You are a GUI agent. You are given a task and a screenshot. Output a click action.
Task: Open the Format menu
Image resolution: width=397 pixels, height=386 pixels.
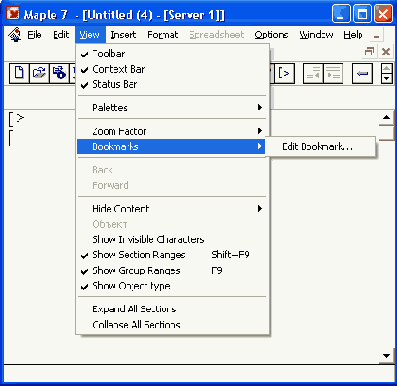click(163, 35)
